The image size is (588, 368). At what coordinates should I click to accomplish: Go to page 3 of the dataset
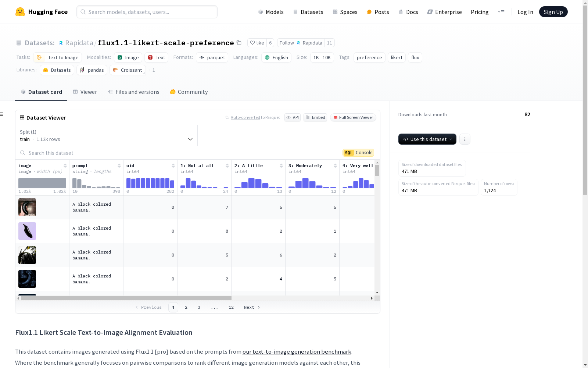(199, 307)
